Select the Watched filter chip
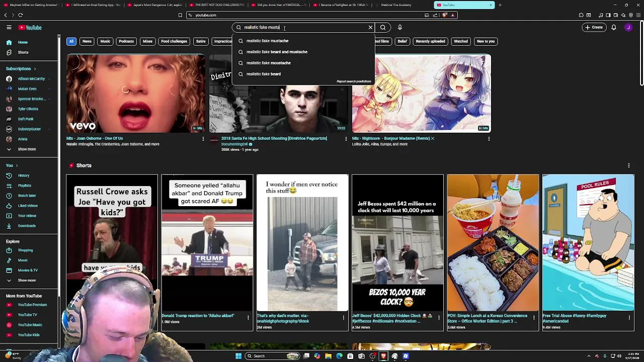 461,41
